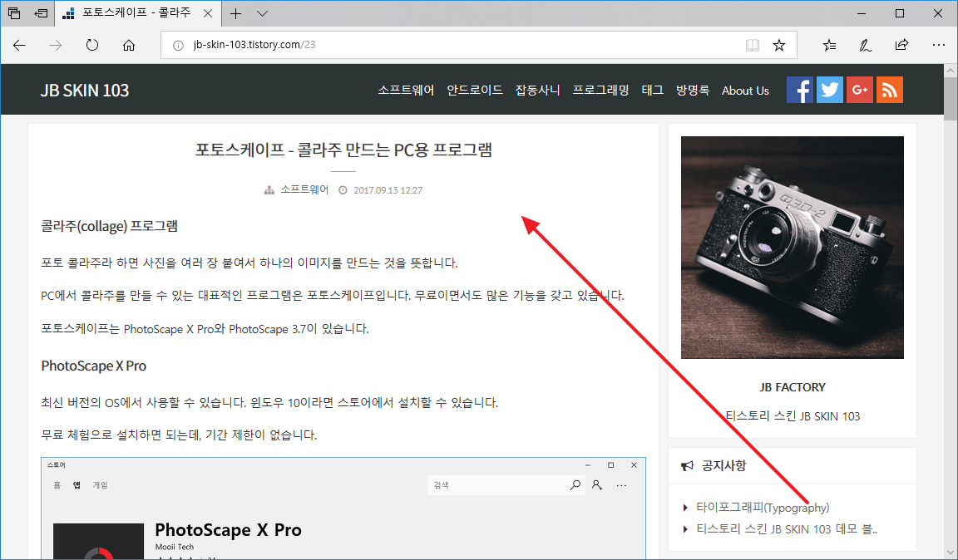
Task: Click user account icon in Store screenshot
Action: 597,485
